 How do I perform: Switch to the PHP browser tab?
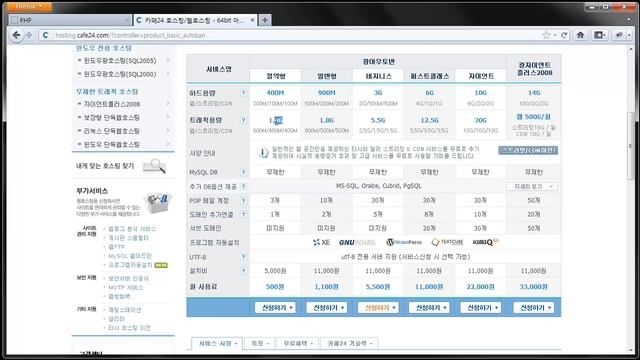point(69,20)
